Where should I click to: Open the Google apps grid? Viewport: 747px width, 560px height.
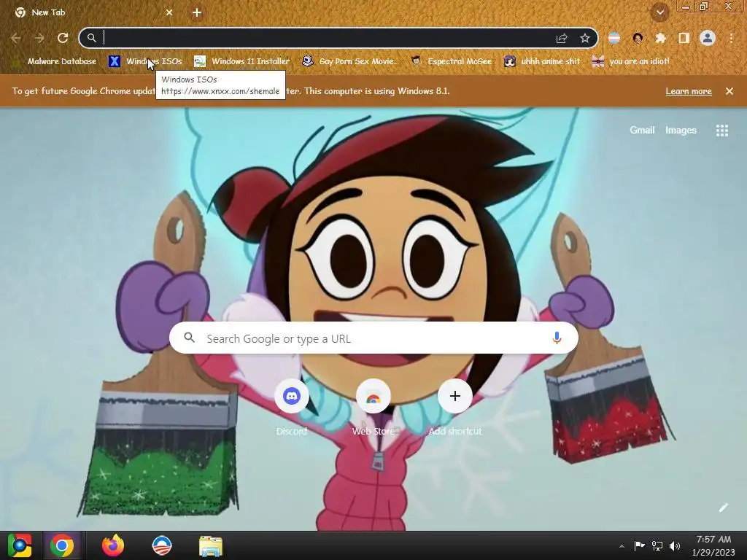pyautogui.click(x=722, y=131)
